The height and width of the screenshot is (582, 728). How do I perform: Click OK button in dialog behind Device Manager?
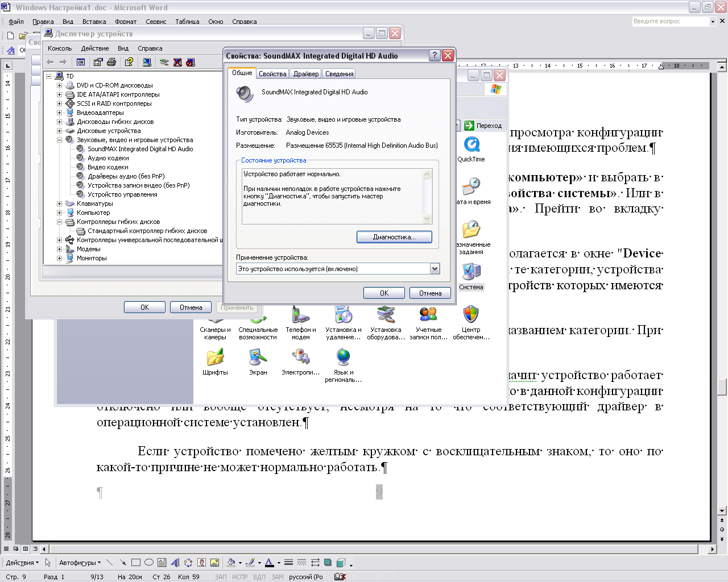[x=144, y=307]
